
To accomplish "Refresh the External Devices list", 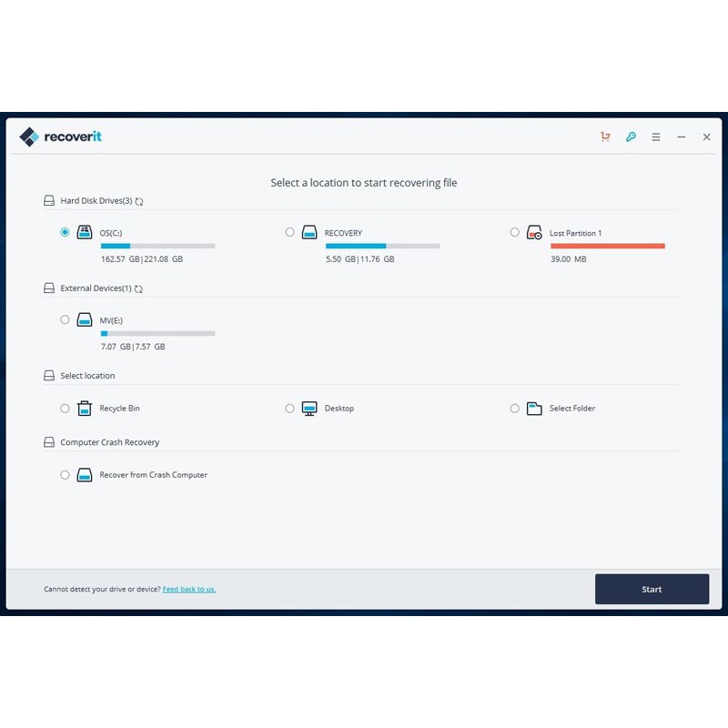I will point(138,289).
